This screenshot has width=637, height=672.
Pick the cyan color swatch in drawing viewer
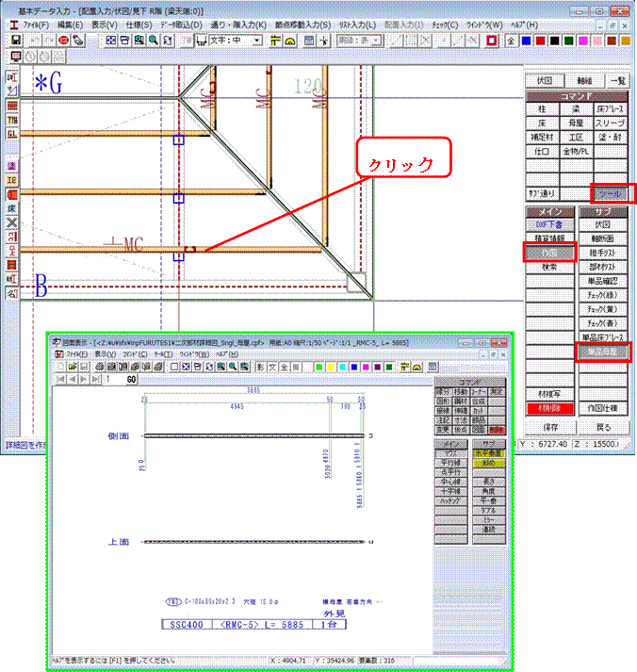(x=342, y=367)
